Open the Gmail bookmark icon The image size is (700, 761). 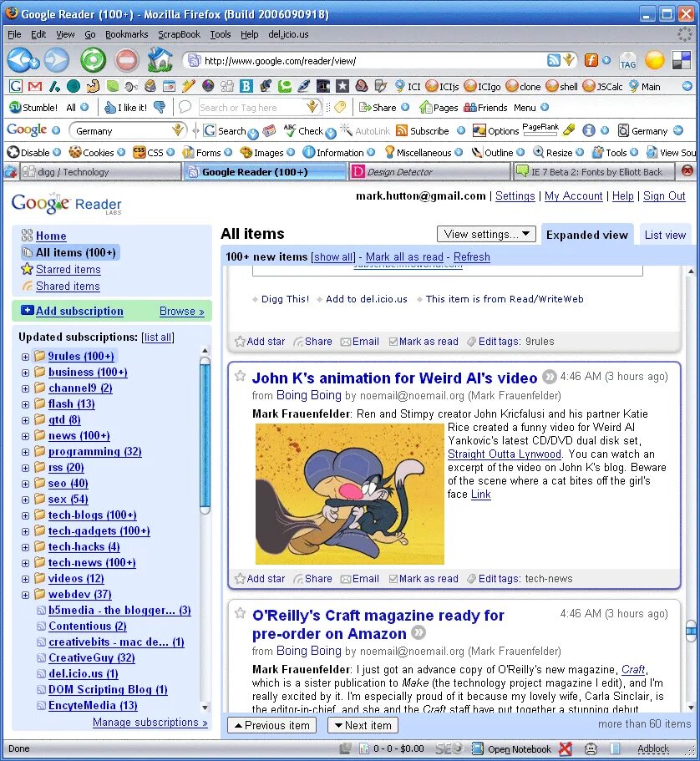pyautogui.click(x=34, y=86)
